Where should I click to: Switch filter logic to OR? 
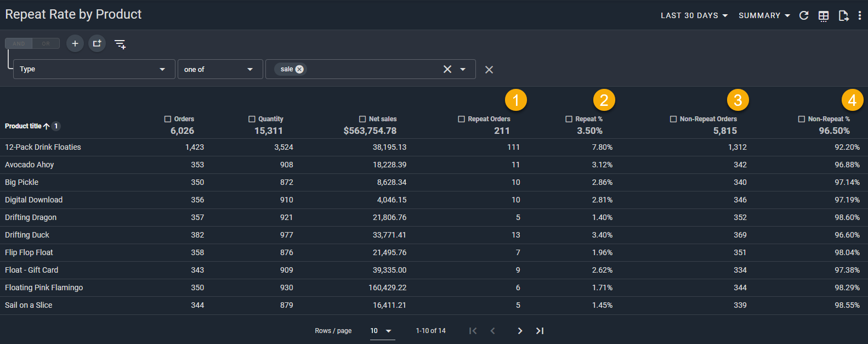click(x=46, y=43)
